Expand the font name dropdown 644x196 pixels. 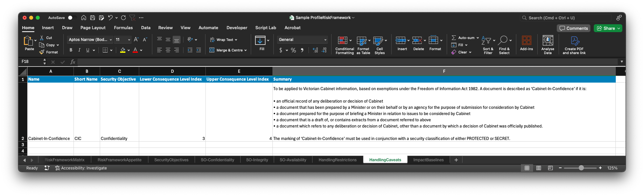click(x=111, y=40)
